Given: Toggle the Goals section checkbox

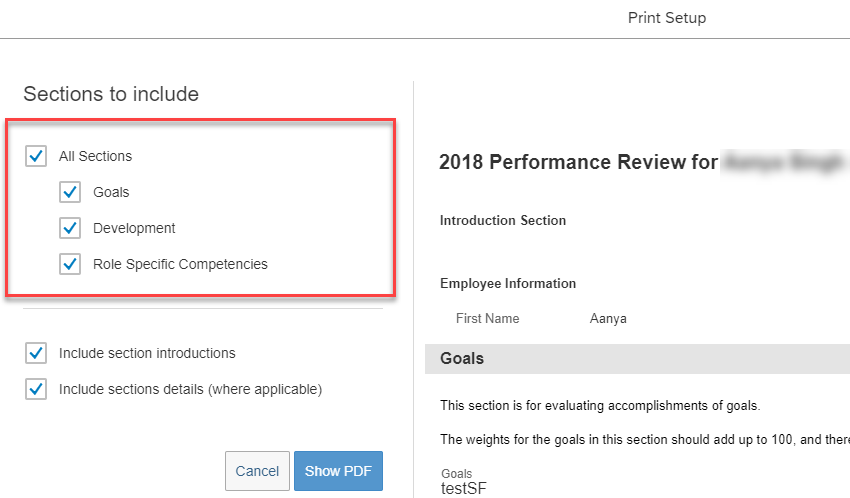Looking at the screenshot, I should 70,192.
